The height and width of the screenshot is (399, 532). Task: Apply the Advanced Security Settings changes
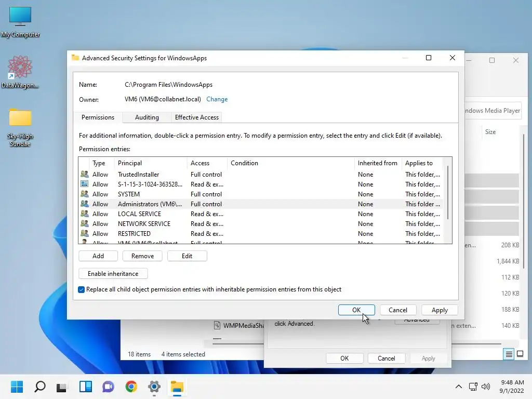[x=440, y=310]
